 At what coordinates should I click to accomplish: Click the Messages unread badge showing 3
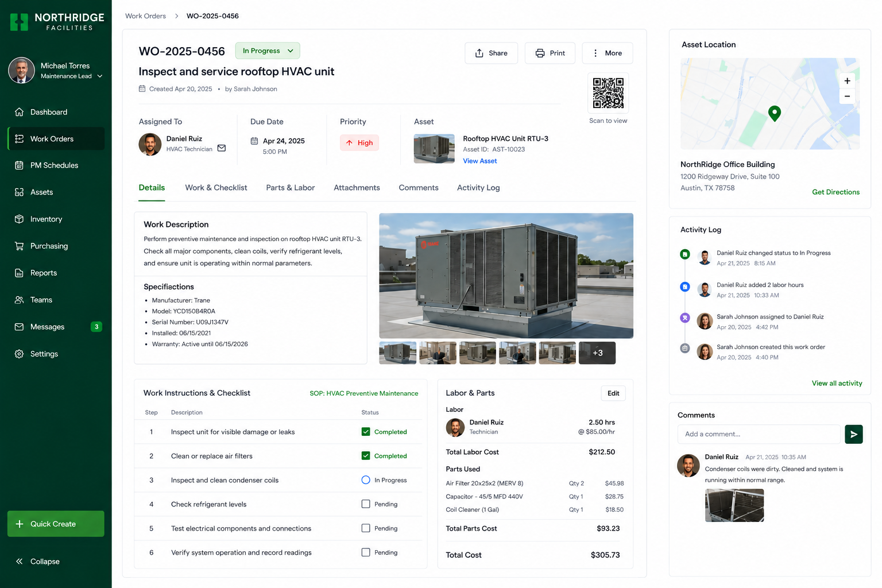[x=96, y=327]
